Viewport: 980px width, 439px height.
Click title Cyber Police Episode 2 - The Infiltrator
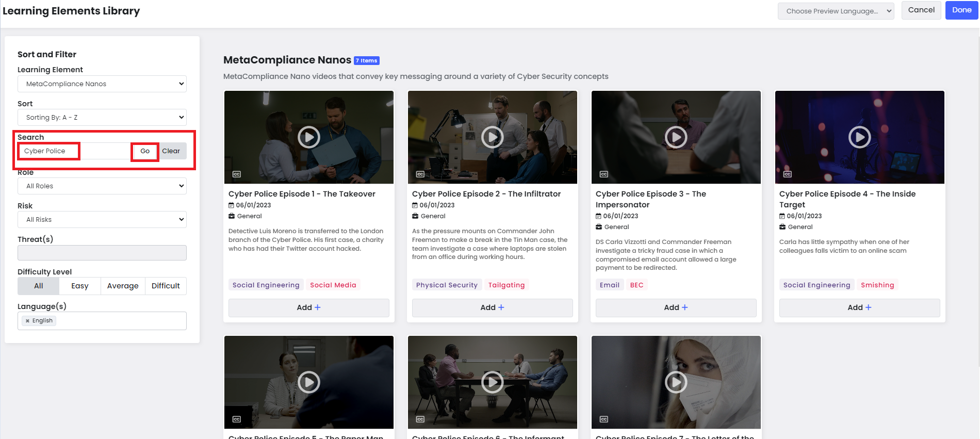pyautogui.click(x=486, y=194)
